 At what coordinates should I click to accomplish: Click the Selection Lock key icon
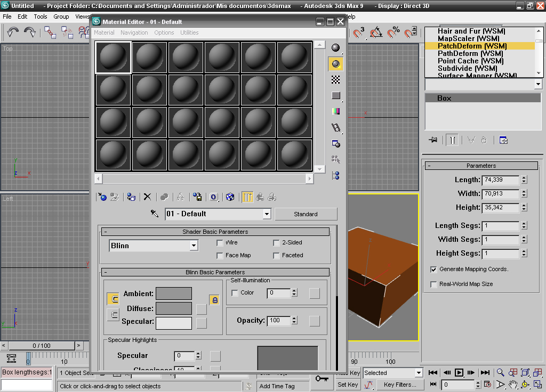point(322,379)
